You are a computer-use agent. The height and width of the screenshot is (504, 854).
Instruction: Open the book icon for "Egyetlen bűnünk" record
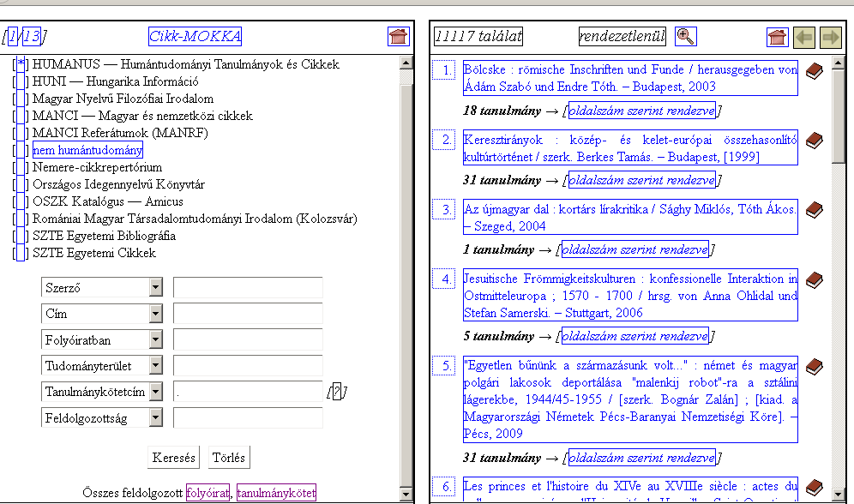tap(814, 367)
